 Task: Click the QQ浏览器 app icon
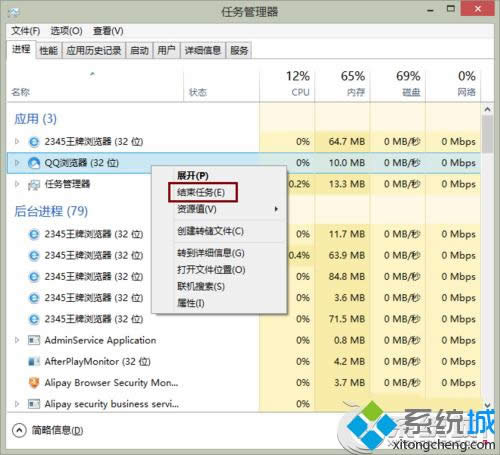[34, 163]
